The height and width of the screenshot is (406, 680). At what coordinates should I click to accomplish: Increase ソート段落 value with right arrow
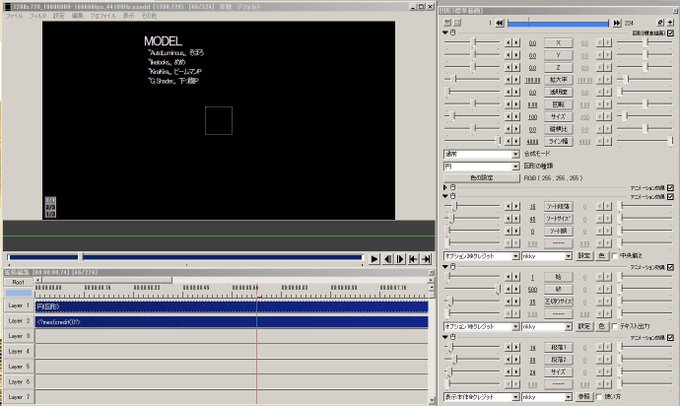(x=516, y=206)
